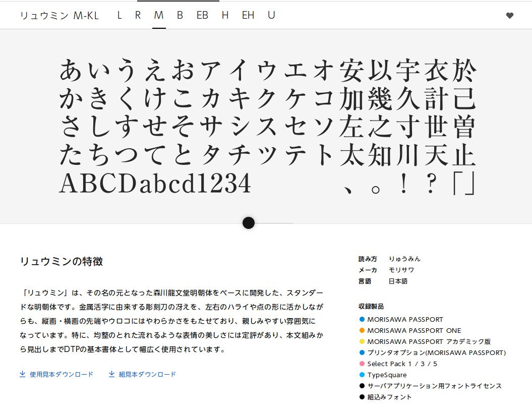Click the blue dot beside プリンタオプション
Screen dimensions: 532x413
coord(362,352)
